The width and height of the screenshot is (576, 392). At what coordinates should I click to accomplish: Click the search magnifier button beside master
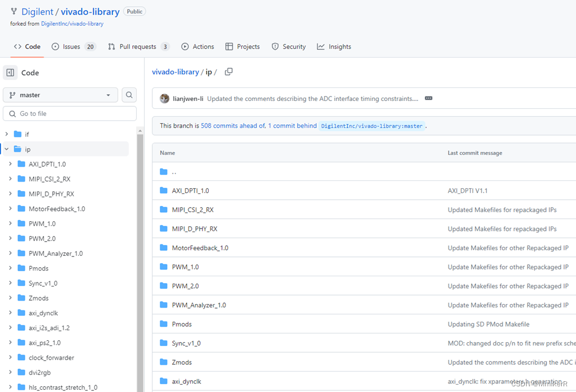tap(129, 95)
